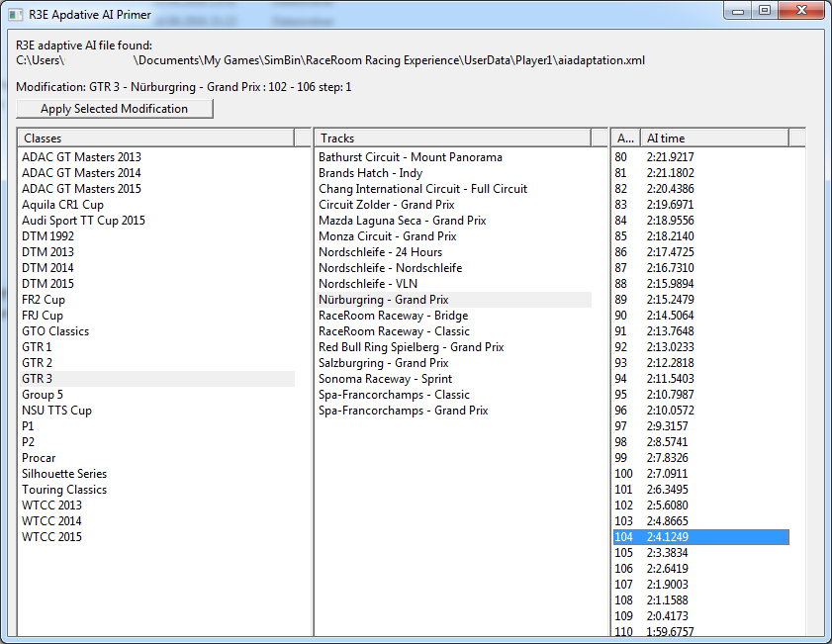Screen dimensions: 832x644
Task: Select AI level 109 row 2:0.4173
Action: (701, 616)
